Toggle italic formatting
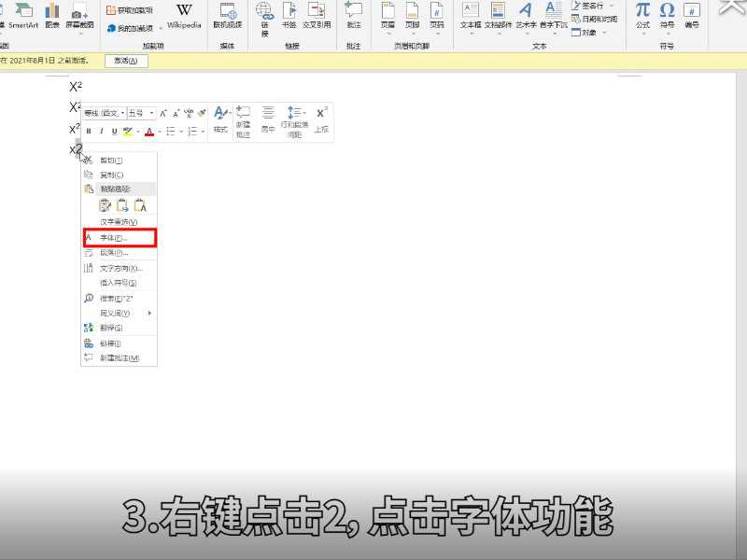747x560 pixels. tap(101, 132)
